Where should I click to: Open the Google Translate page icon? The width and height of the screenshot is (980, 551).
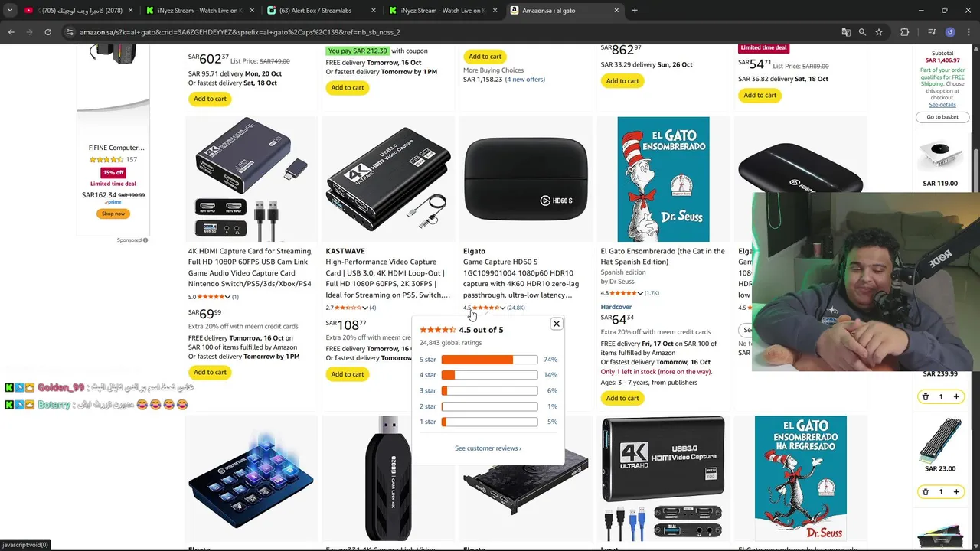pos(845,32)
